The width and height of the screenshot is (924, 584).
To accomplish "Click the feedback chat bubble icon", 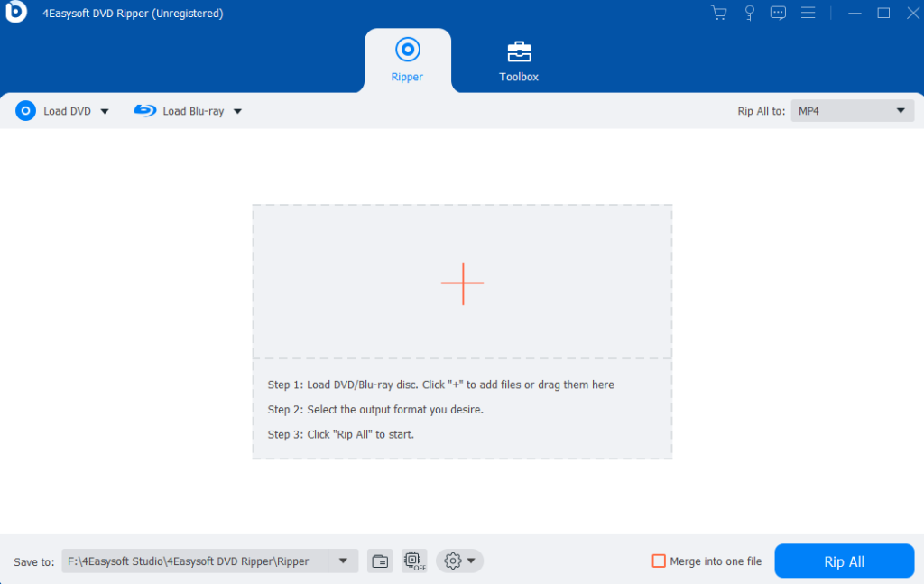I will click(778, 13).
